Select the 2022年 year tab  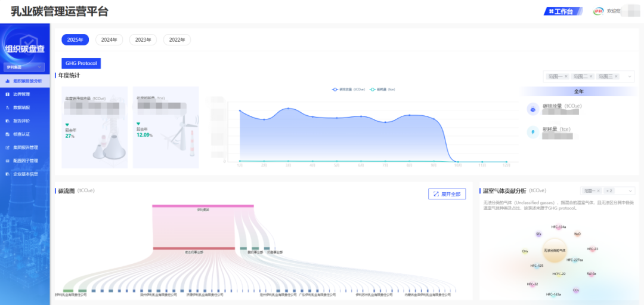(x=177, y=40)
